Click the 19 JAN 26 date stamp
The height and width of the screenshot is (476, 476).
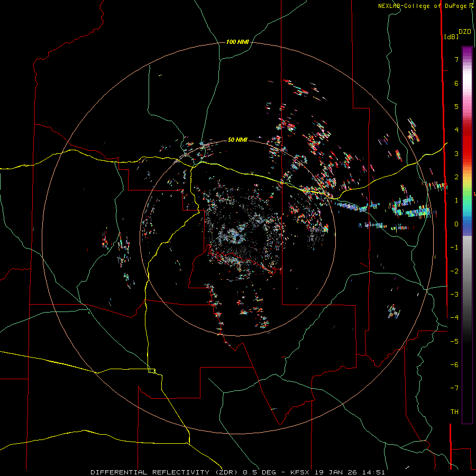click(336, 472)
